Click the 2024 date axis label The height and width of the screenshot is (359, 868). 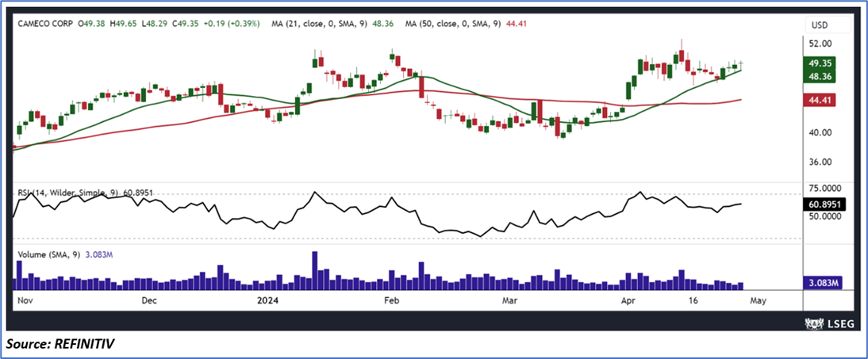pyautogui.click(x=268, y=301)
